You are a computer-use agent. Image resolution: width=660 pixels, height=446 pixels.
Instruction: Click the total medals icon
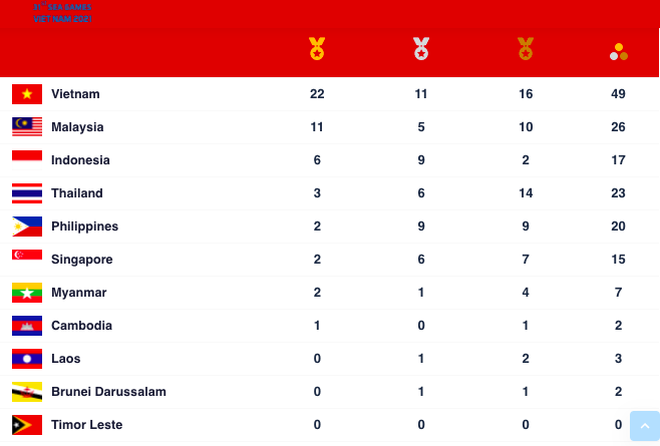[x=619, y=51]
